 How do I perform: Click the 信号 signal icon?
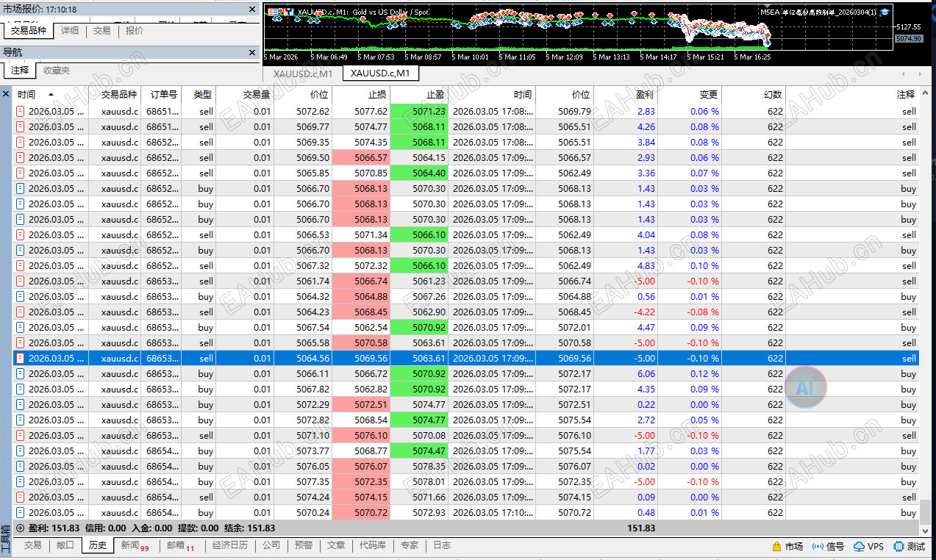pyautogui.click(x=817, y=547)
